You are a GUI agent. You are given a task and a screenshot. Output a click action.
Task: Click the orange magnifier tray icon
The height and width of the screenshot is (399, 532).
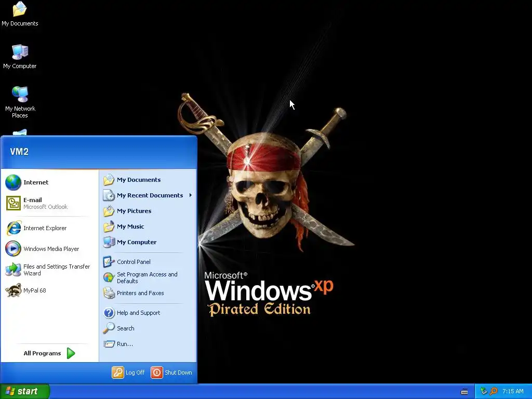(494, 391)
